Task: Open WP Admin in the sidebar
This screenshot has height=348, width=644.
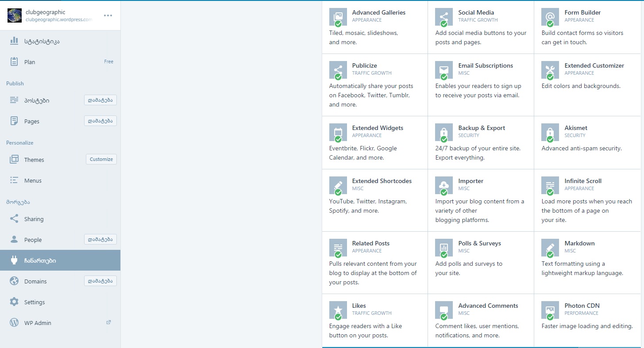Action: pos(60,323)
